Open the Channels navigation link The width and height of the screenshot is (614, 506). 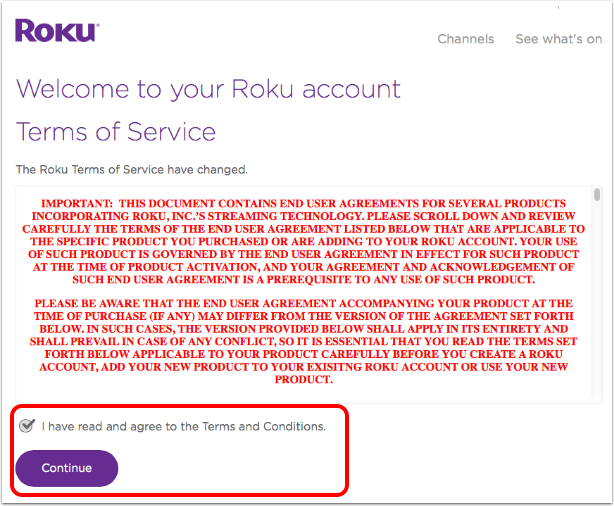(x=466, y=39)
